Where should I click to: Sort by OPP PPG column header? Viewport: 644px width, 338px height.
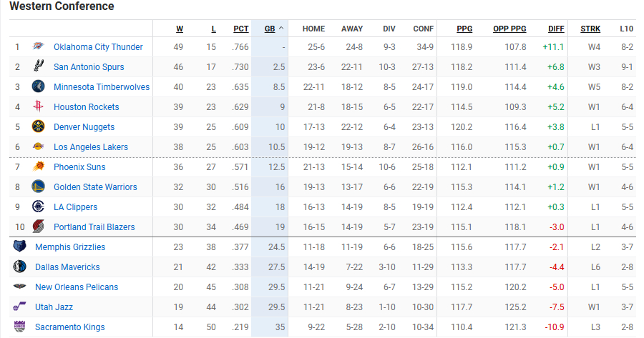(x=509, y=29)
